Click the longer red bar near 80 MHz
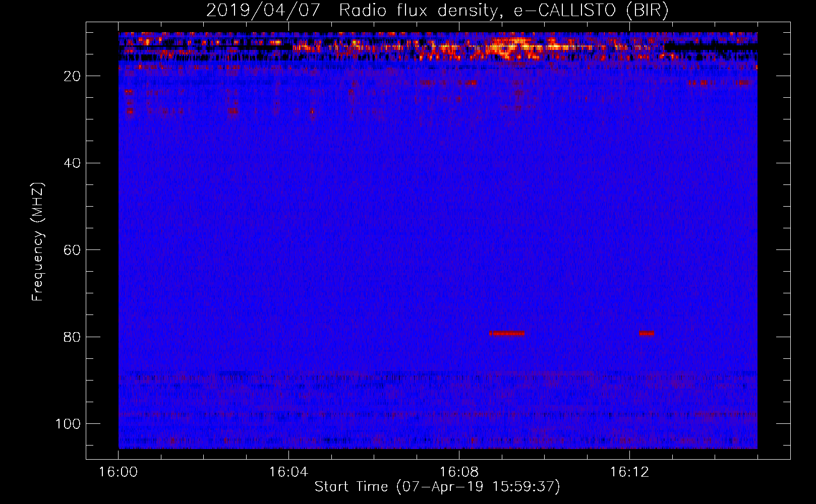Screen dimensions: 816x504 [x=507, y=333]
